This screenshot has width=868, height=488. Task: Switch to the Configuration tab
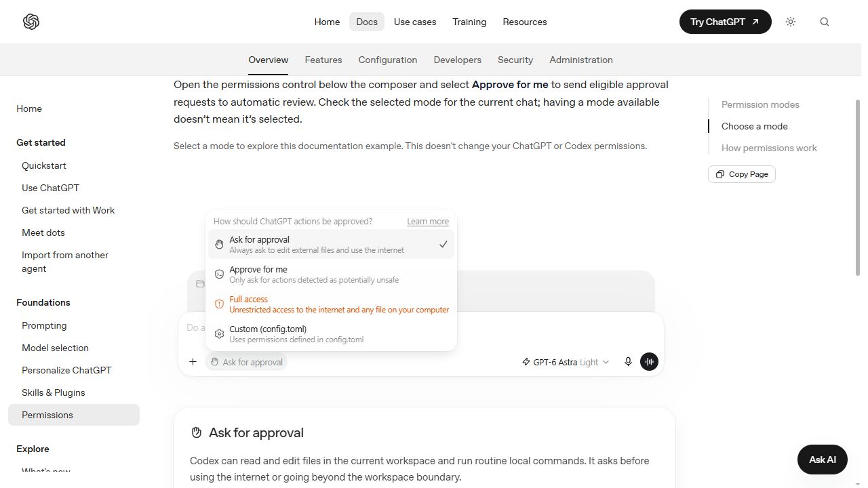(388, 60)
